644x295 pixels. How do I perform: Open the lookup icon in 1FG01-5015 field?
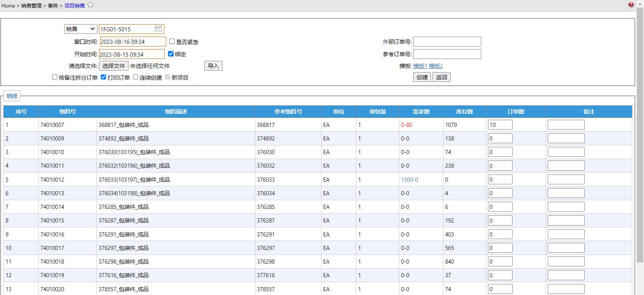158,29
